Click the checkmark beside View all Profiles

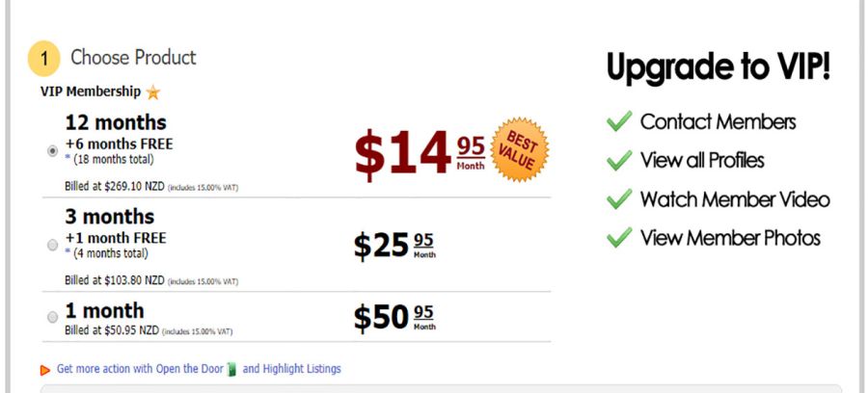click(x=618, y=160)
